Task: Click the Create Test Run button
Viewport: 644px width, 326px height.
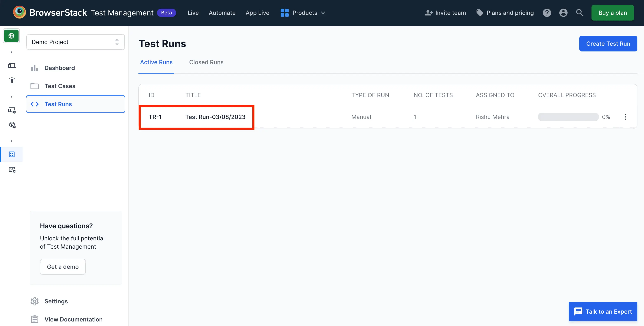Action: 608,44
